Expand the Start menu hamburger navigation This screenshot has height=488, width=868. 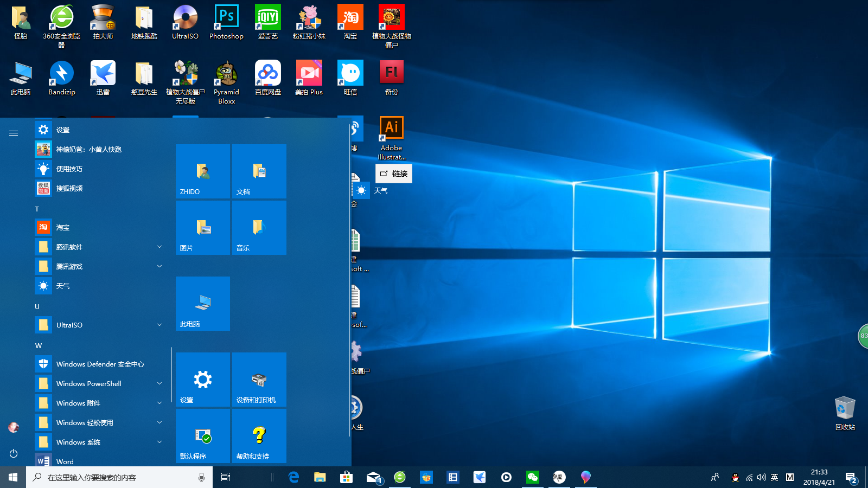[x=14, y=133]
